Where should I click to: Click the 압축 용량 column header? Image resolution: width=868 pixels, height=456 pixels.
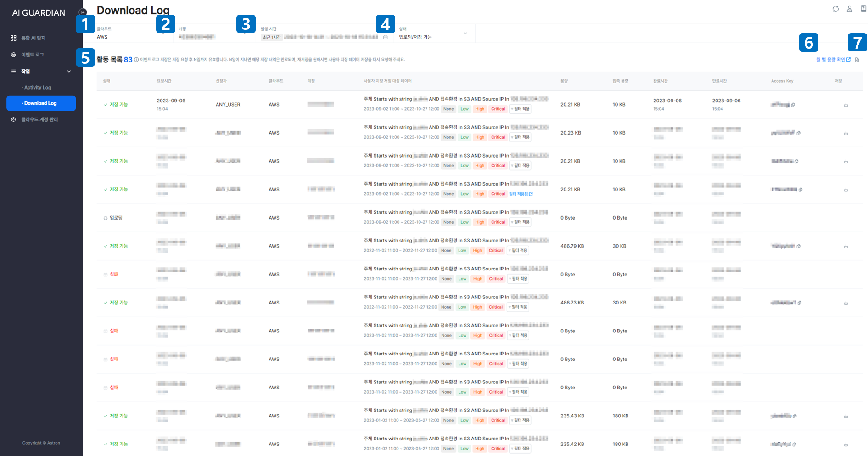tap(620, 81)
